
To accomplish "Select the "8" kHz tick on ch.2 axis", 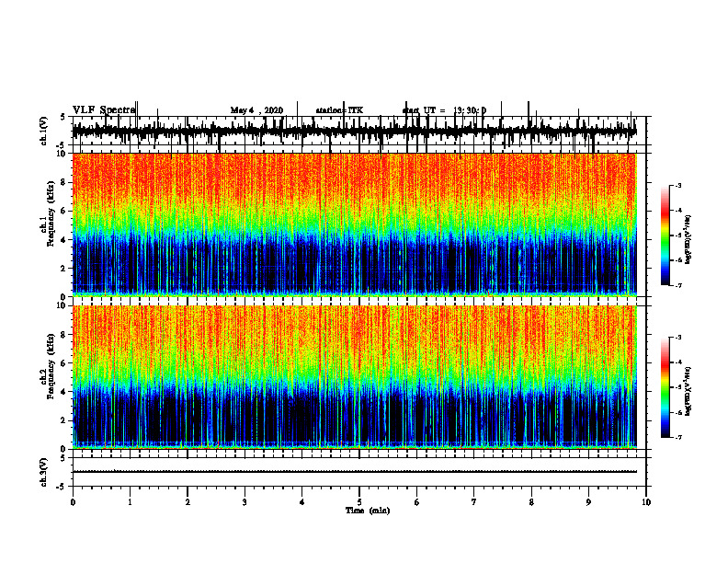I will pos(64,335).
